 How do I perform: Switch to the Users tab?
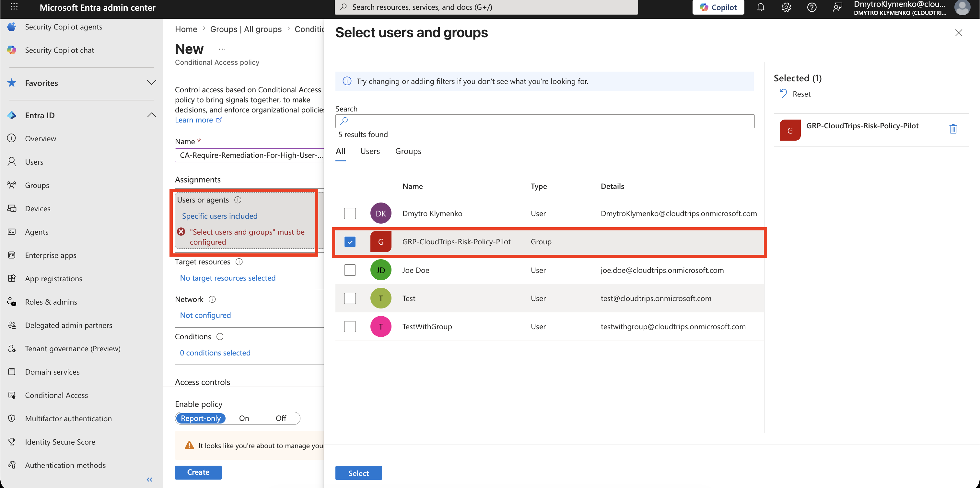coord(370,151)
